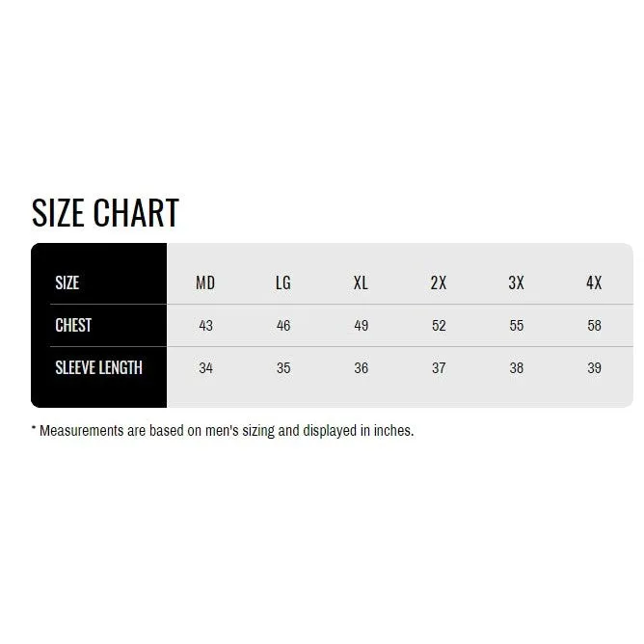This screenshot has width=644, height=644.
Task: Click chest value 52 for 2X
Action: click(439, 325)
